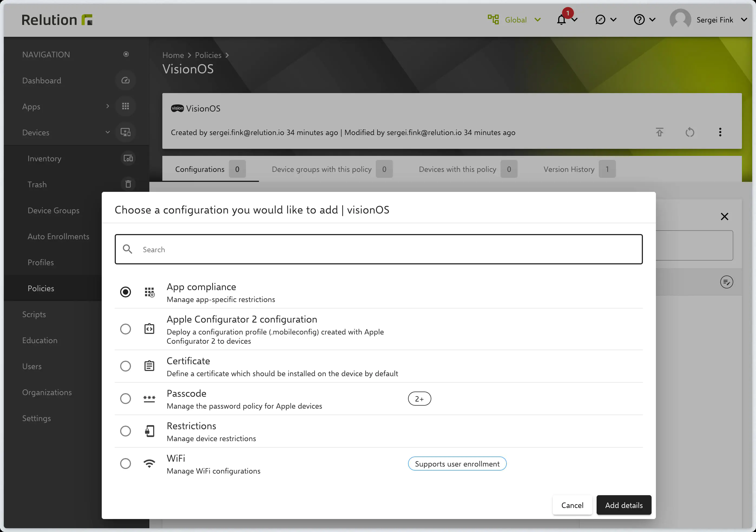Open the Sergei Fink user menu

[x=714, y=20]
